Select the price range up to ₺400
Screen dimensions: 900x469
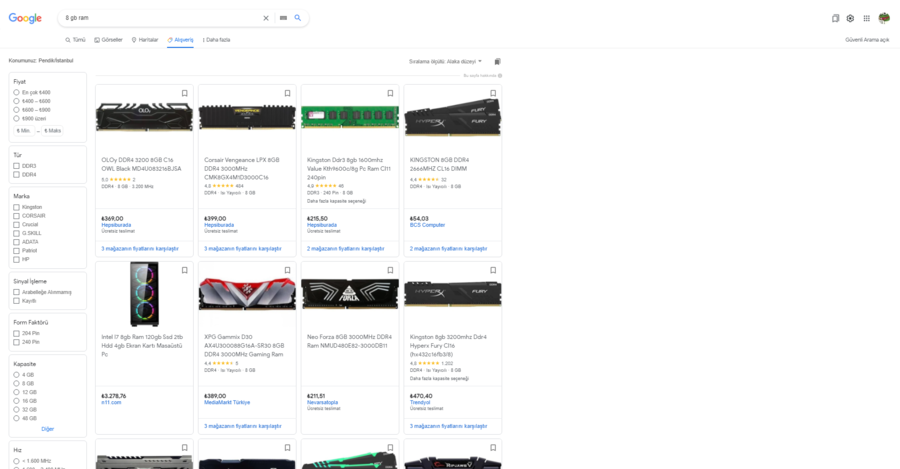point(16,92)
